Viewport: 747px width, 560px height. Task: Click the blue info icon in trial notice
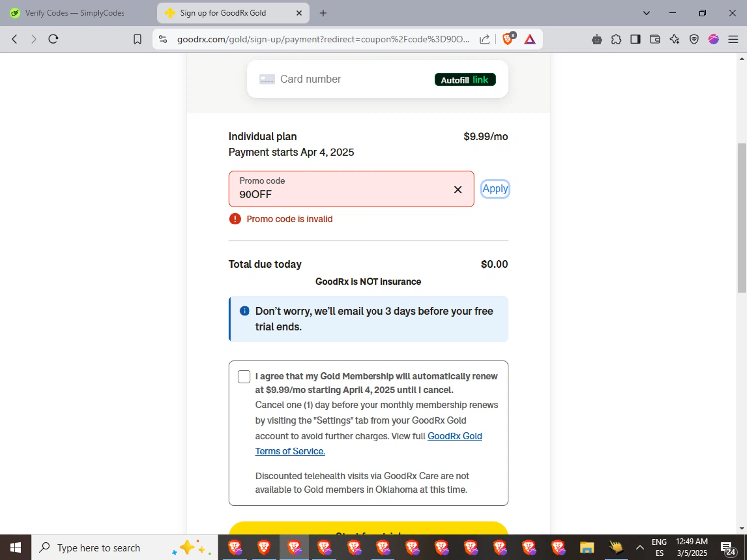(x=244, y=311)
